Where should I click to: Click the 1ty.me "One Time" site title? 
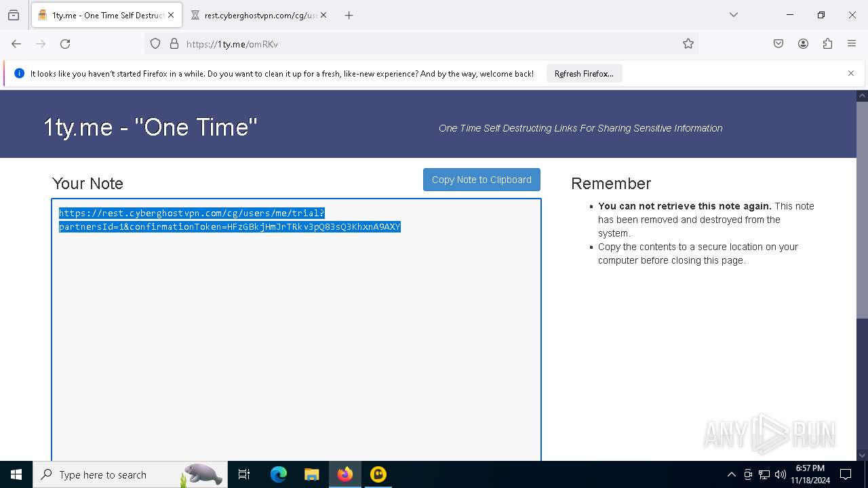tap(151, 127)
